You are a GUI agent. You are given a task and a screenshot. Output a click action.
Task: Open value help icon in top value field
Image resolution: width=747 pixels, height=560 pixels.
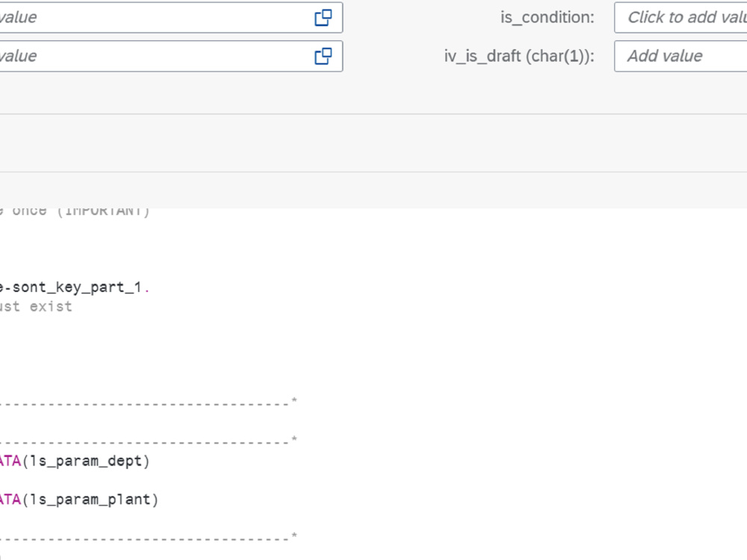coord(323,18)
